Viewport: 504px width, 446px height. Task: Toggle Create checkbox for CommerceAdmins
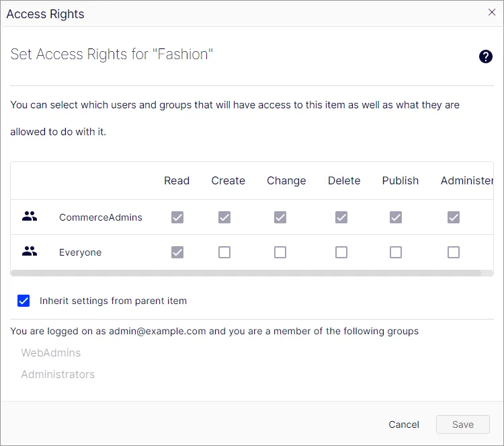point(224,217)
